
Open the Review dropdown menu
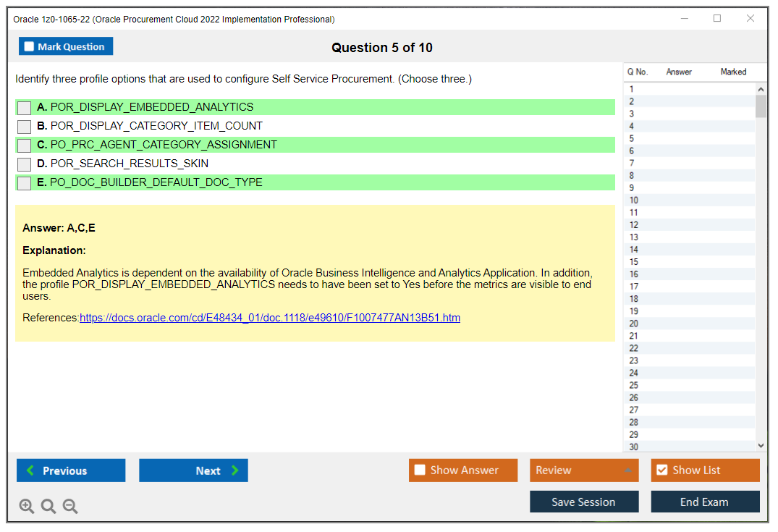coord(583,470)
